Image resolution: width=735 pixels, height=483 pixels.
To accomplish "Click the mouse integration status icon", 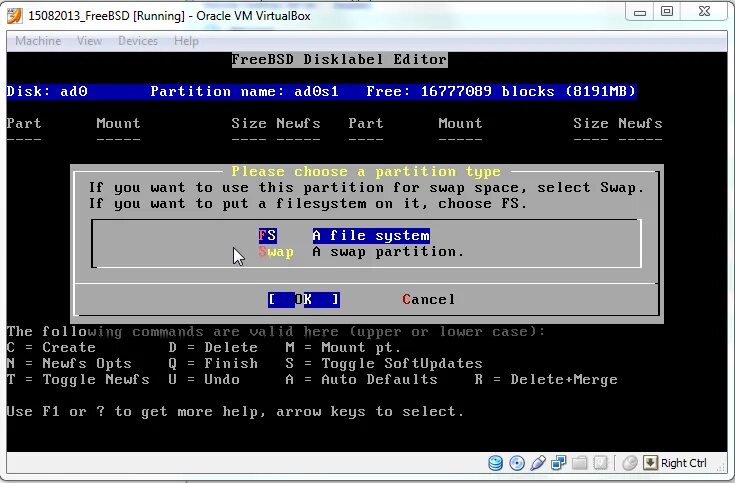I will coord(630,463).
